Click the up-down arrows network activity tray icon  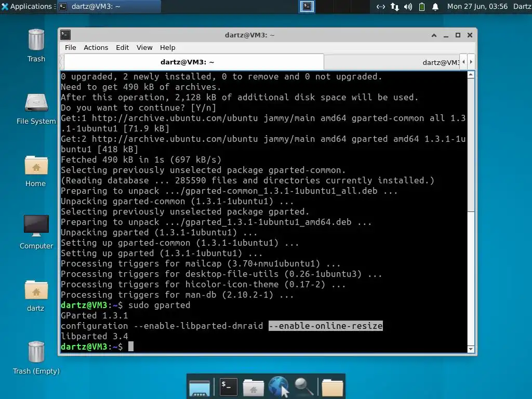[394, 6]
